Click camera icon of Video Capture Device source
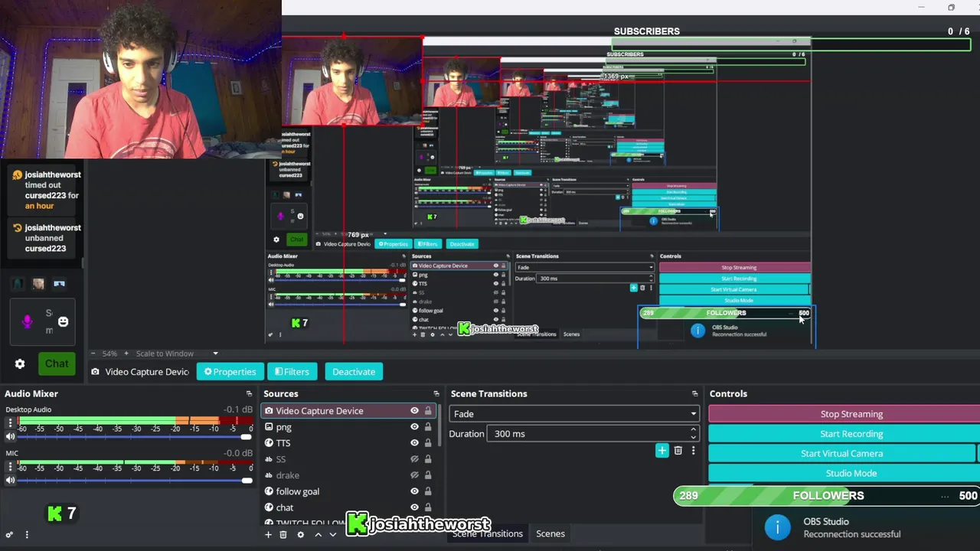The width and height of the screenshot is (980, 551). 269,411
